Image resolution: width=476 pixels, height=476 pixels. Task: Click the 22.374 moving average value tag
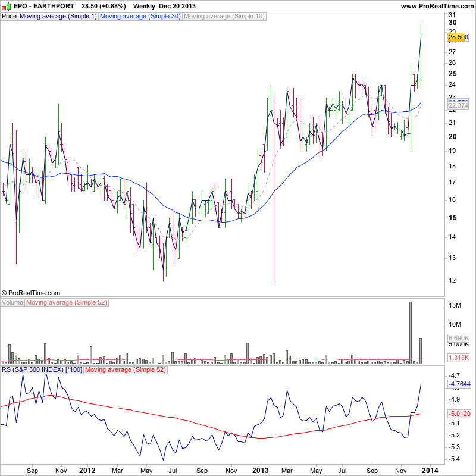coord(458,106)
